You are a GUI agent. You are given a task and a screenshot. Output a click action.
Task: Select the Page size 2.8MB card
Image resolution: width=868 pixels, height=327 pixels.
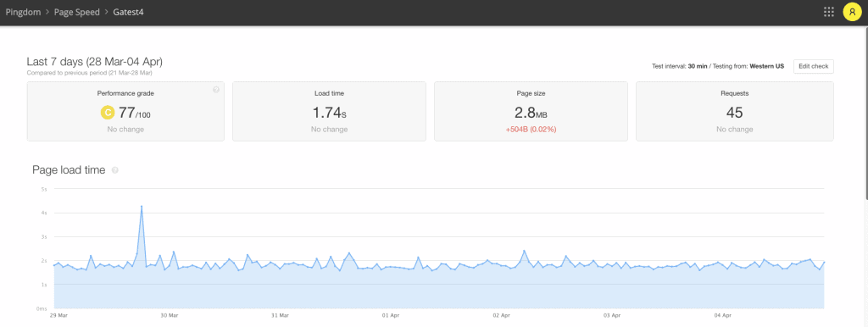[531, 111]
